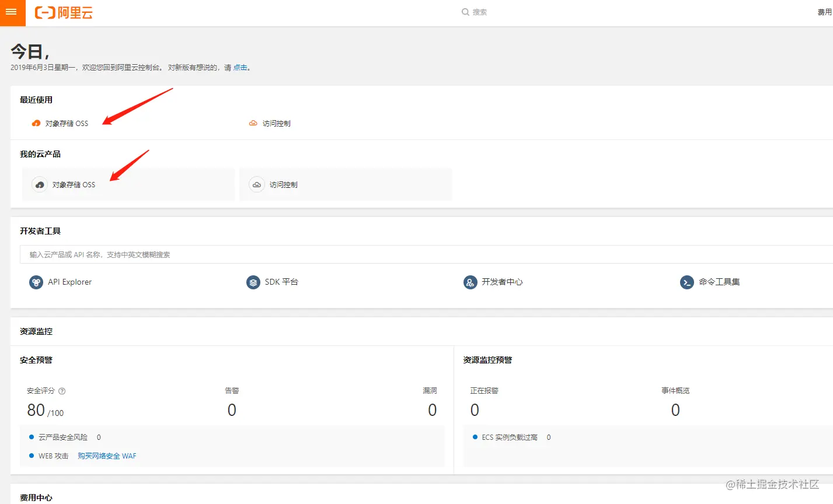Image resolution: width=833 pixels, height=504 pixels.
Task: Click the API search input box
Action: pyautogui.click(x=426, y=254)
